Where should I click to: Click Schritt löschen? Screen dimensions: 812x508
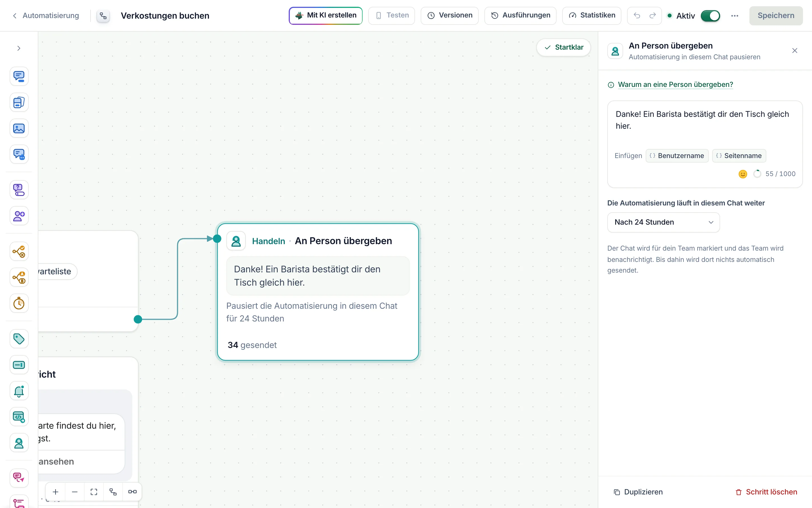coord(766,492)
